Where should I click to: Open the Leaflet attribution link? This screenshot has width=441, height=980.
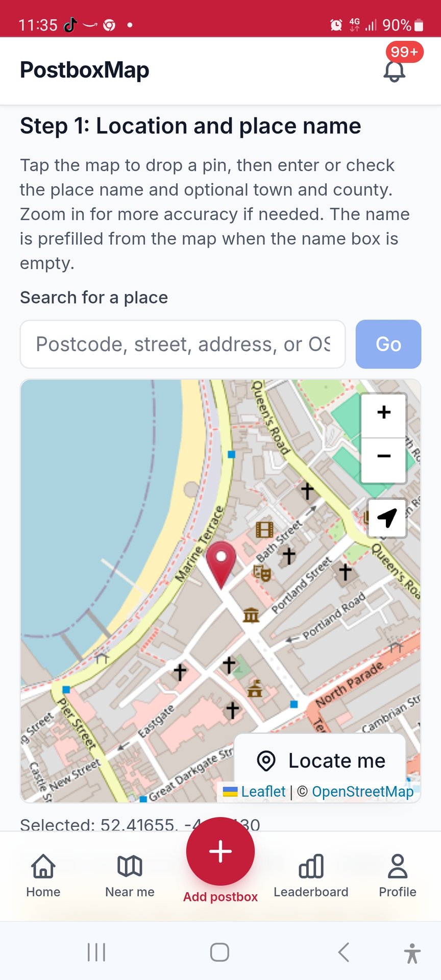point(263,792)
